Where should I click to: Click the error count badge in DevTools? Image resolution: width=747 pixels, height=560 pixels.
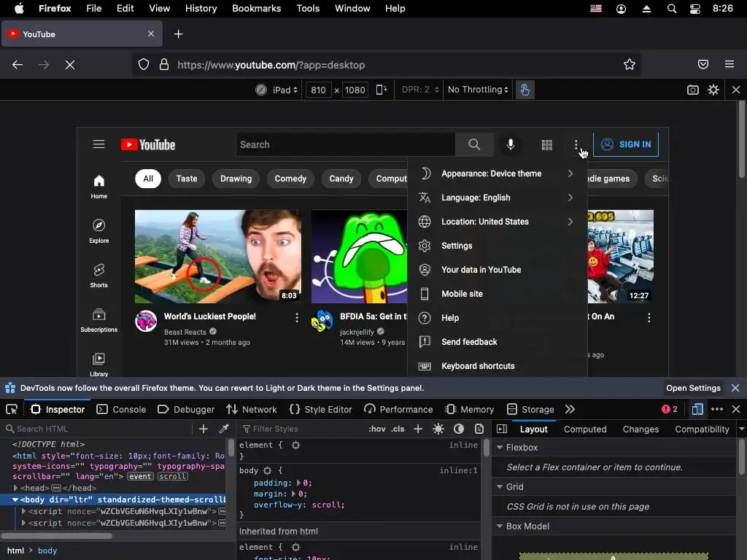[x=670, y=409]
